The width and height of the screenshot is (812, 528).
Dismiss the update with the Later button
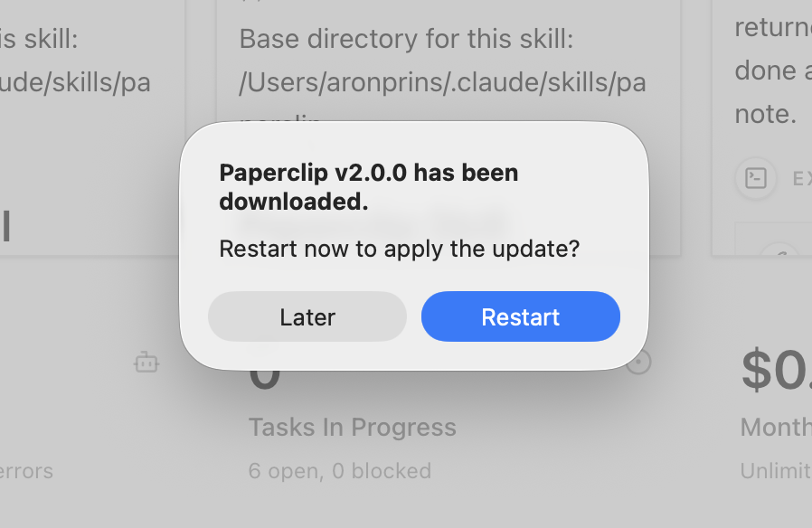[307, 316]
